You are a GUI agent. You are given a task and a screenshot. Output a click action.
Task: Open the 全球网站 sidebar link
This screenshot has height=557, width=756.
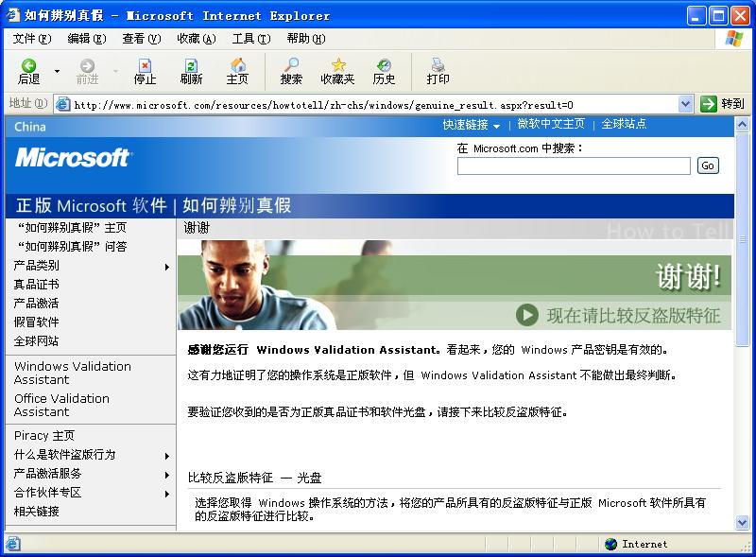(36, 340)
